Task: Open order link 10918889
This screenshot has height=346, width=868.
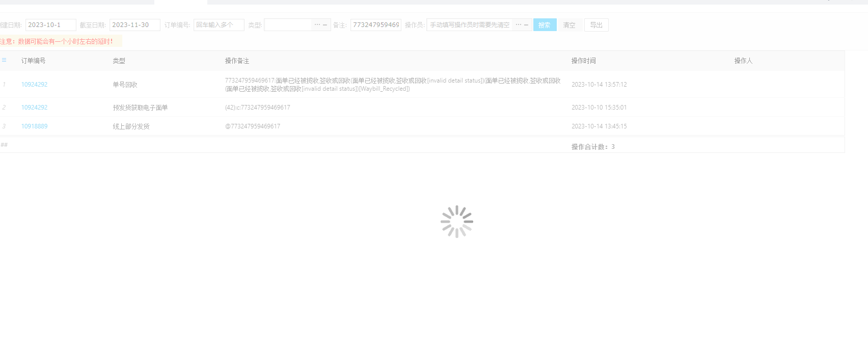Action: 34,126
